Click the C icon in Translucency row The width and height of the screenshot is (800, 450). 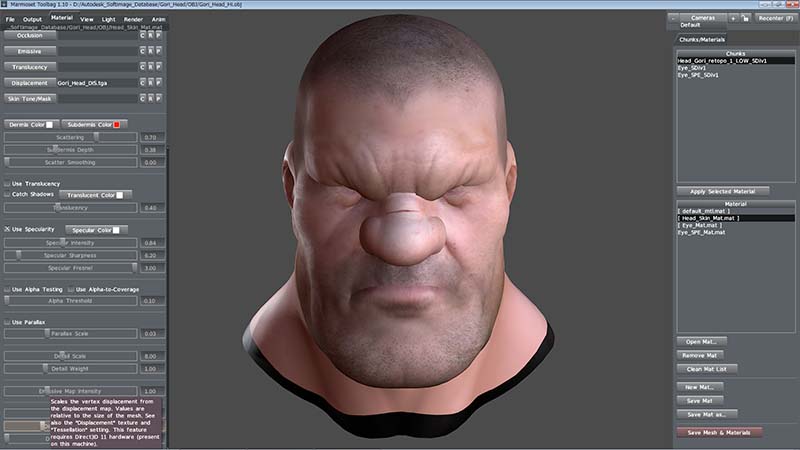coord(142,67)
